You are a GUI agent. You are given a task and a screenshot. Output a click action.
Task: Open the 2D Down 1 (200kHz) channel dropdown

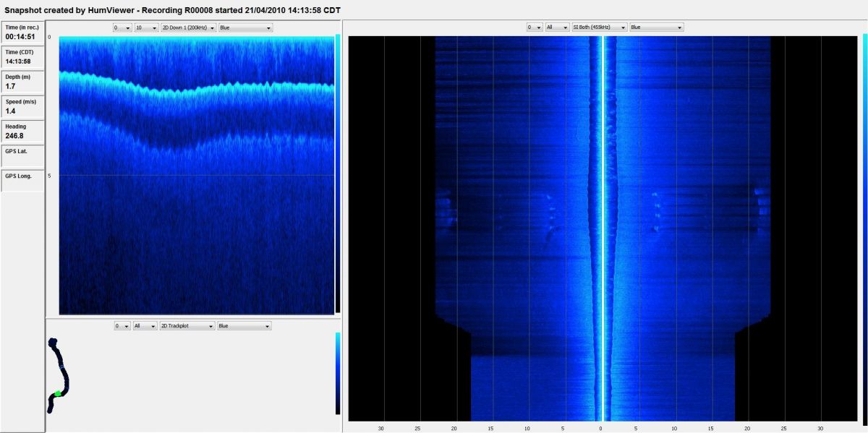click(x=187, y=27)
